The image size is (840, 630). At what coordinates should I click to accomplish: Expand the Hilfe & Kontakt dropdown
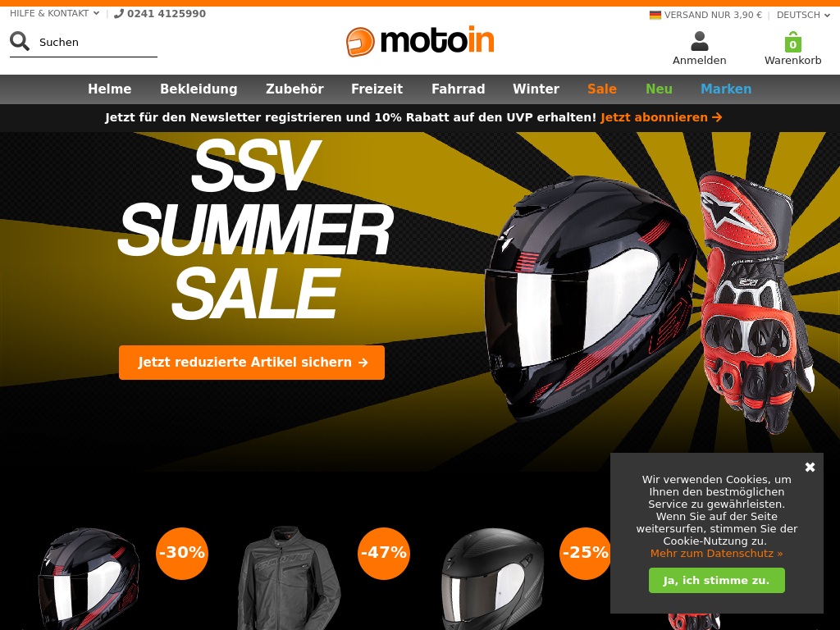[55, 13]
